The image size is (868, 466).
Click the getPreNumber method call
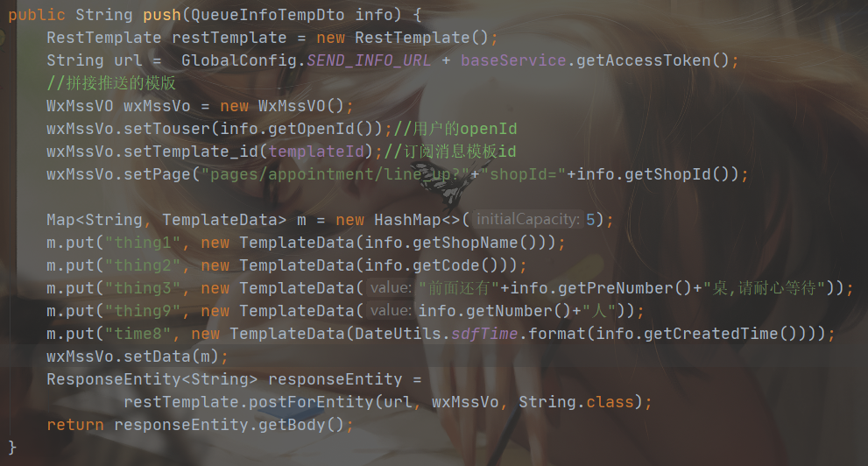tap(615, 288)
